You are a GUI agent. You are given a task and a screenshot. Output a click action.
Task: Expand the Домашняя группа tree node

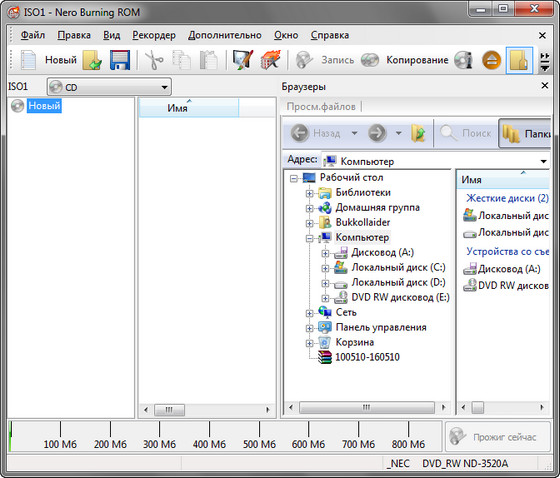[x=309, y=208]
